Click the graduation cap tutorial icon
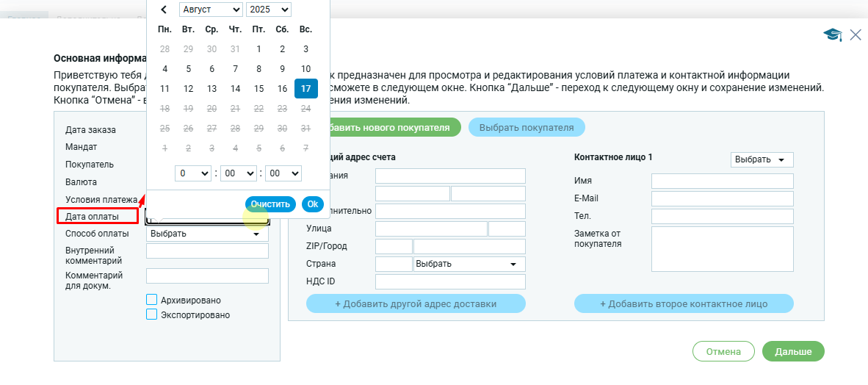The height and width of the screenshot is (385, 868). pyautogui.click(x=832, y=35)
